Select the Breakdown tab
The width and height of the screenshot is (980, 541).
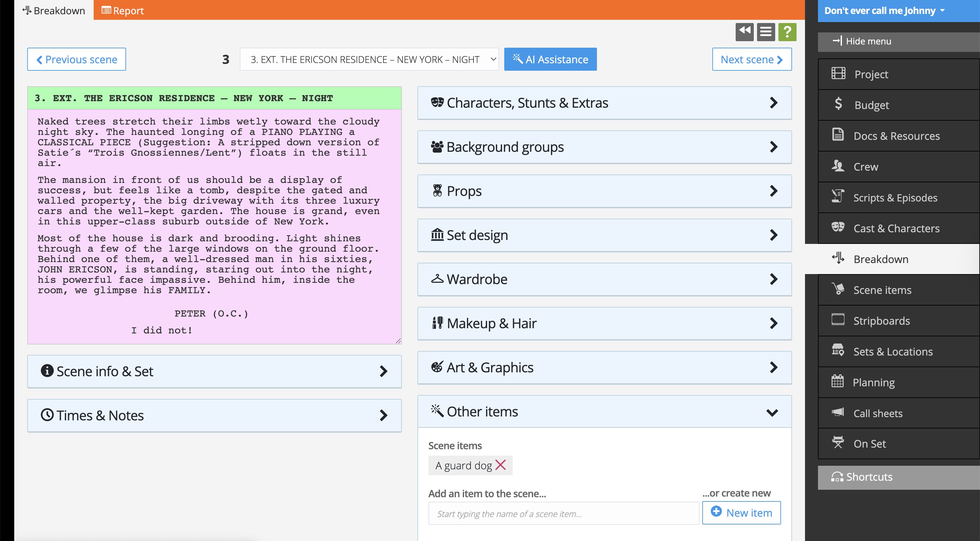coord(54,11)
